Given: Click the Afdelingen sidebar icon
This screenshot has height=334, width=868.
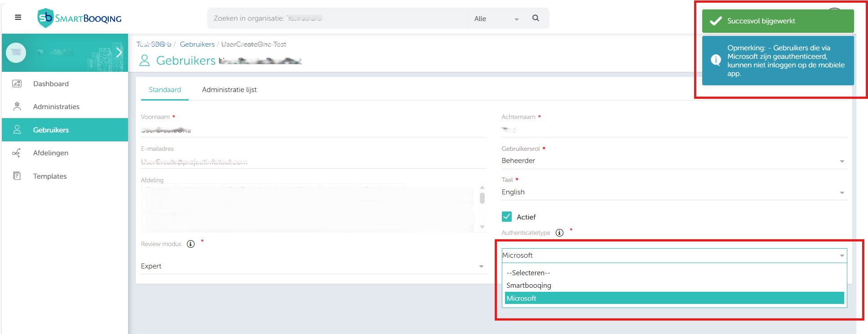Looking at the screenshot, I should tap(17, 153).
